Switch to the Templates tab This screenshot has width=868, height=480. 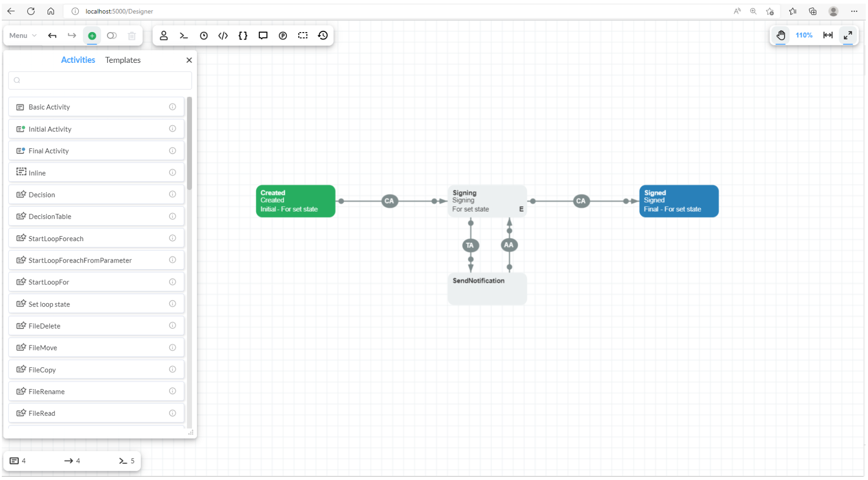pyautogui.click(x=123, y=60)
